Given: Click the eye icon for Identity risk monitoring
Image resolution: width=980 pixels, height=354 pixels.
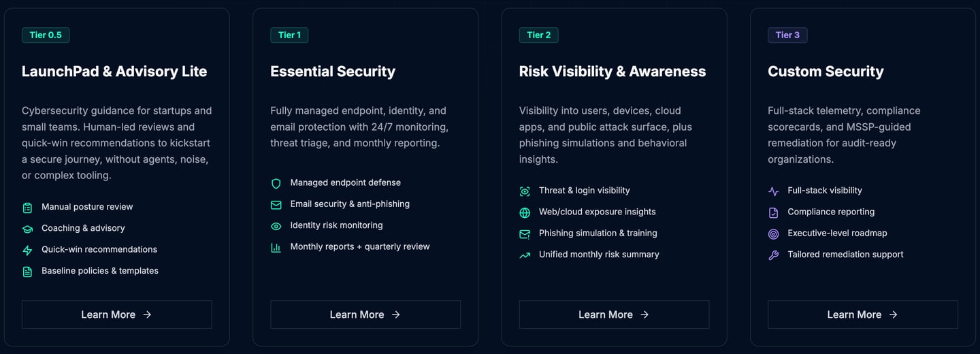Looking at the screenshot, I should pos(276,226).
